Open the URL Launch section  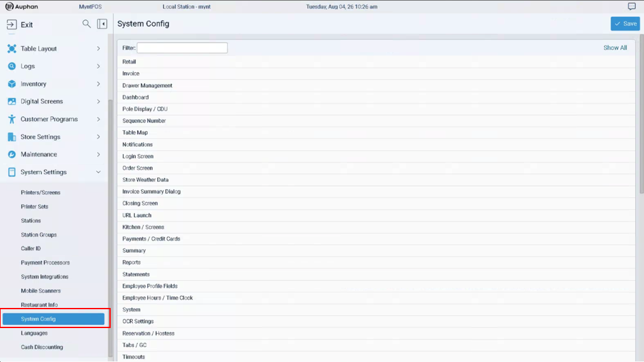376,215
